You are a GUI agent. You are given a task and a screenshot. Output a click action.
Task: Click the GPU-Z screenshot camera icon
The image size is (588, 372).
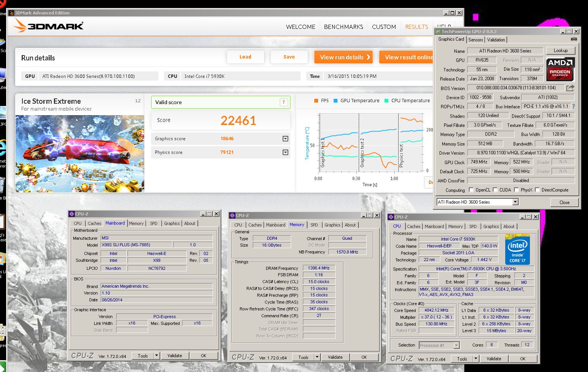click(574, 39)
